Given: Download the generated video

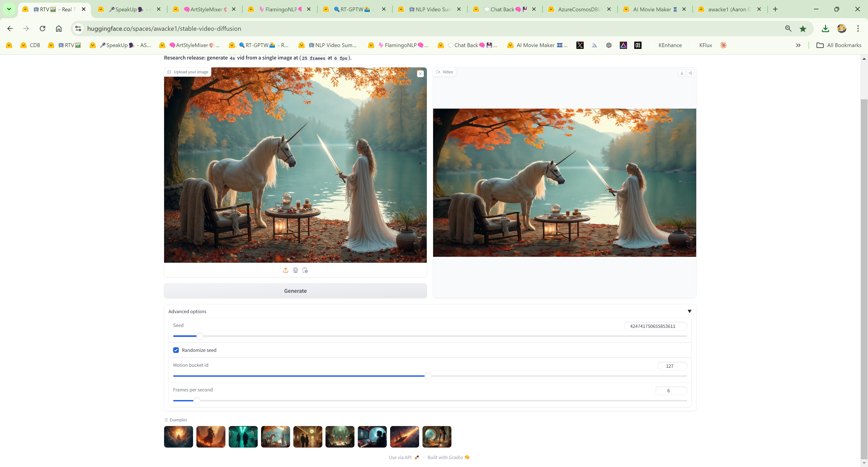Looking at the screenshot, I should (x=682, y=73).
